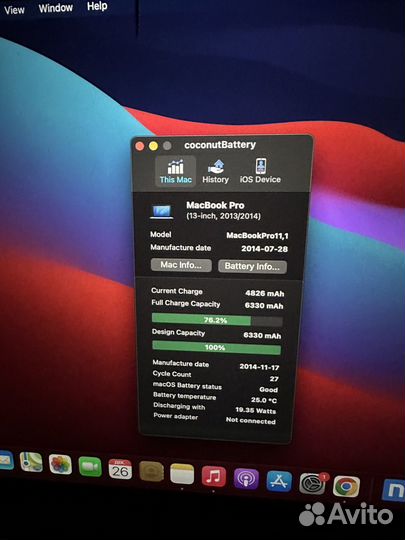Click the 100% design capacity bar
The image size is (405, 540).
tap(216, 347)
